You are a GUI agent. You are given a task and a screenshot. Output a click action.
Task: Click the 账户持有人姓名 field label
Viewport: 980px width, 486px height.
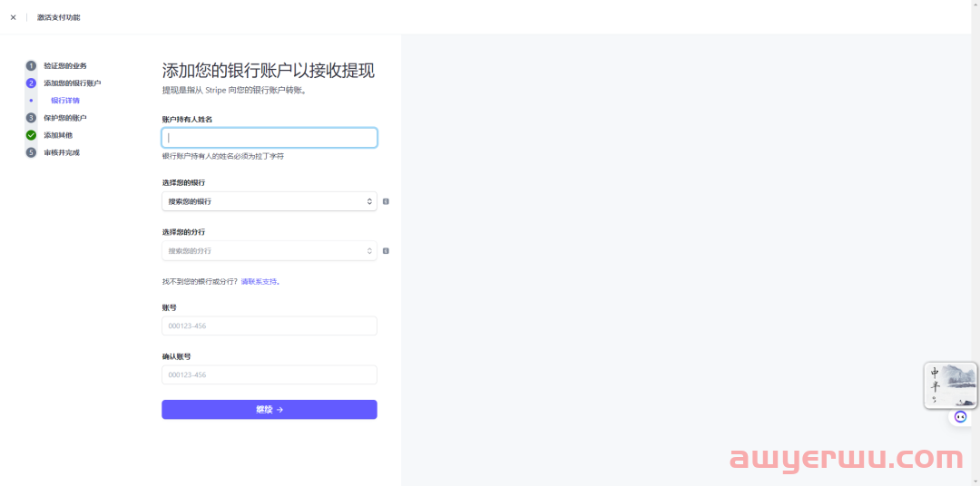pyautogui.click(x=187, y=120)
